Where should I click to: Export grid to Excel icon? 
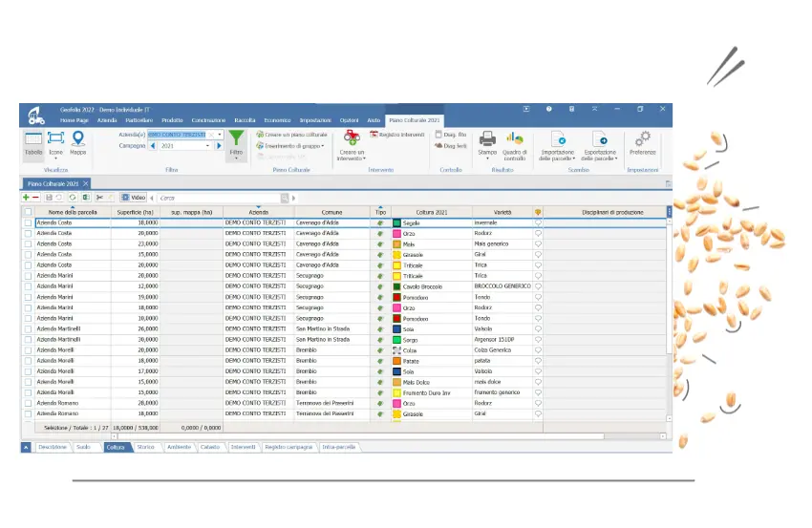(x=86, y=198)
